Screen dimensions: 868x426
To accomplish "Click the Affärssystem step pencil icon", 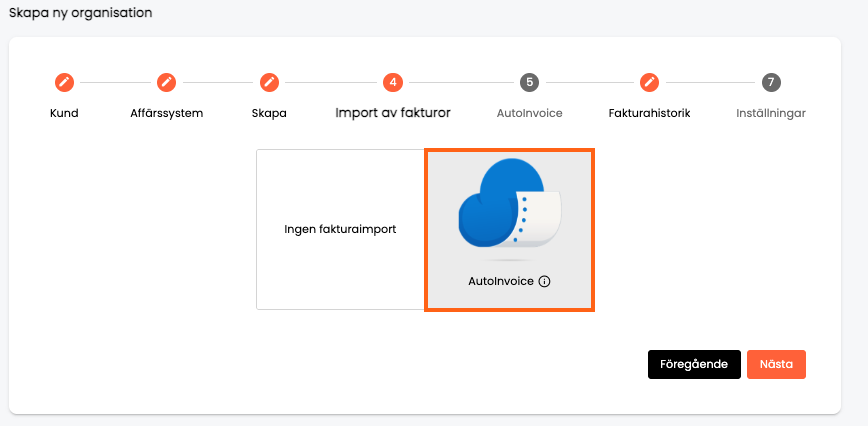I will pos(167,83).
